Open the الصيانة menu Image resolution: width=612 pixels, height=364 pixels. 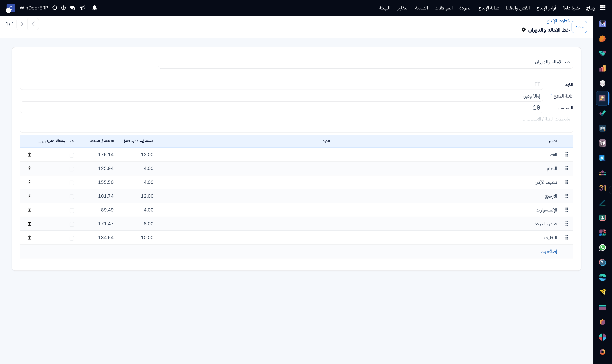tap(421, 8)
